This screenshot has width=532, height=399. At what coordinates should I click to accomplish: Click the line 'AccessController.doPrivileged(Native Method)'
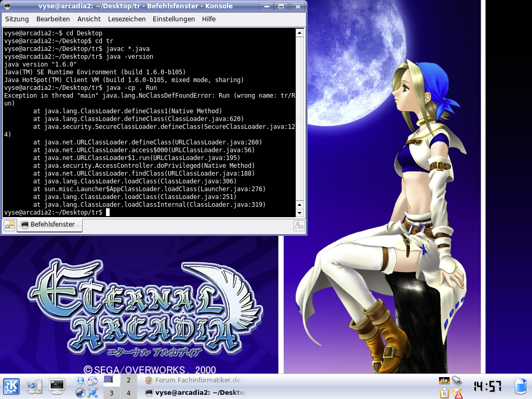[144, 166]
